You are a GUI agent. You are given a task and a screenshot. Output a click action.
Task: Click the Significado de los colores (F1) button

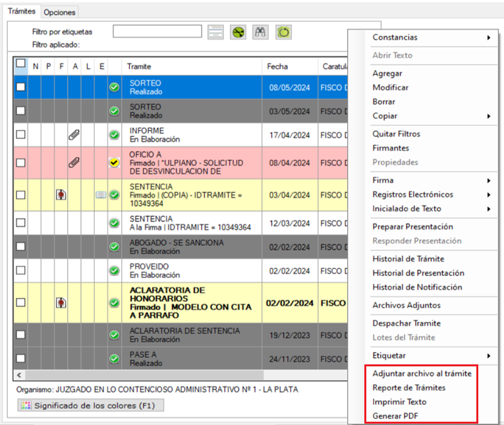click(x=90, y=405)
